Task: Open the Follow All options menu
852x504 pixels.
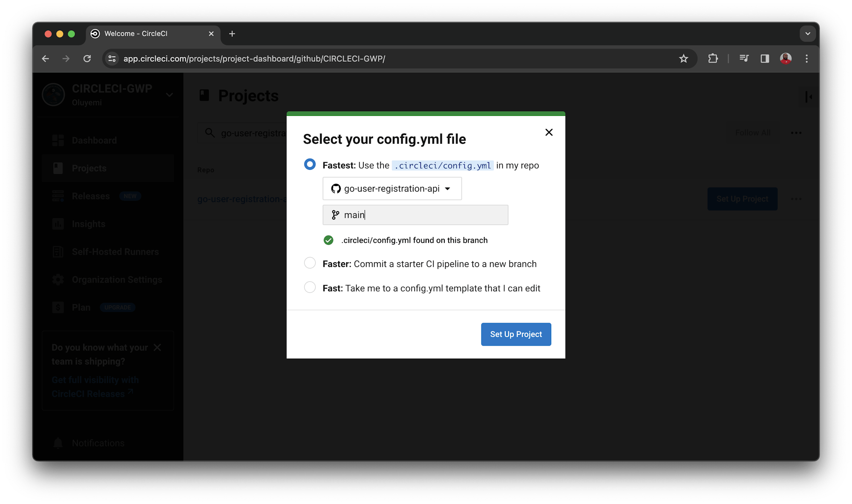Action: 796,132
